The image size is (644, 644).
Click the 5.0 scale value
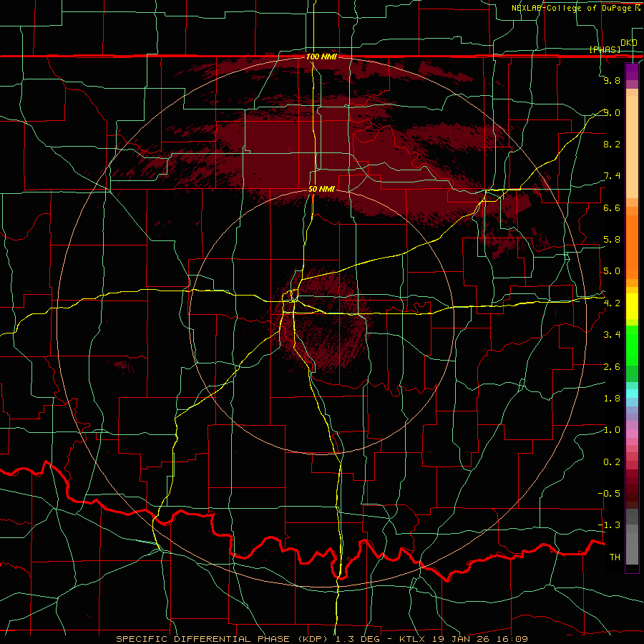[612, 271]
